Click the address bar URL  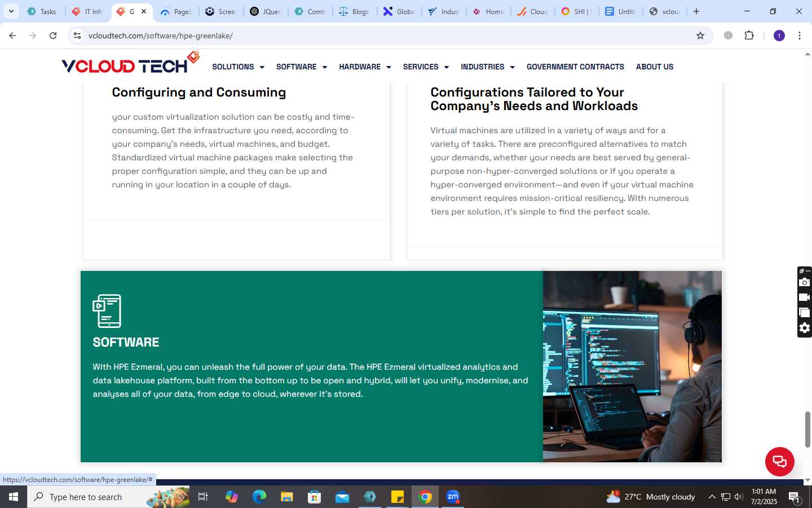pyautogui.click(x=161, y=36)
